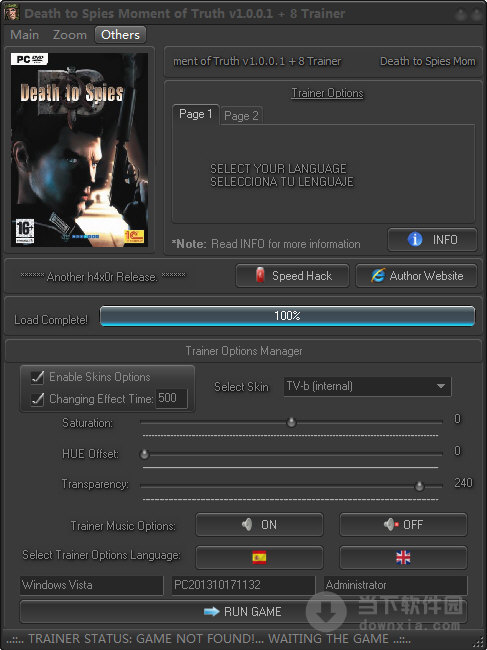487x650 pixels.
Task: Click the trainer app icon in title bar
Action: tap(11, 13)
